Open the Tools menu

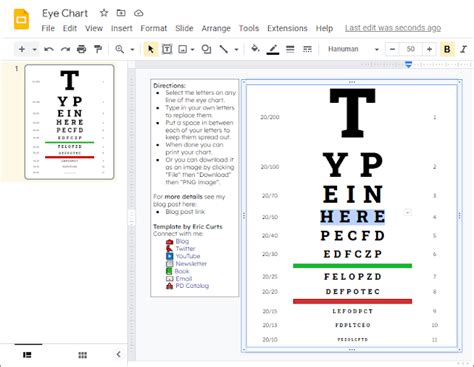pyautogui.click(x=249, y=28)
